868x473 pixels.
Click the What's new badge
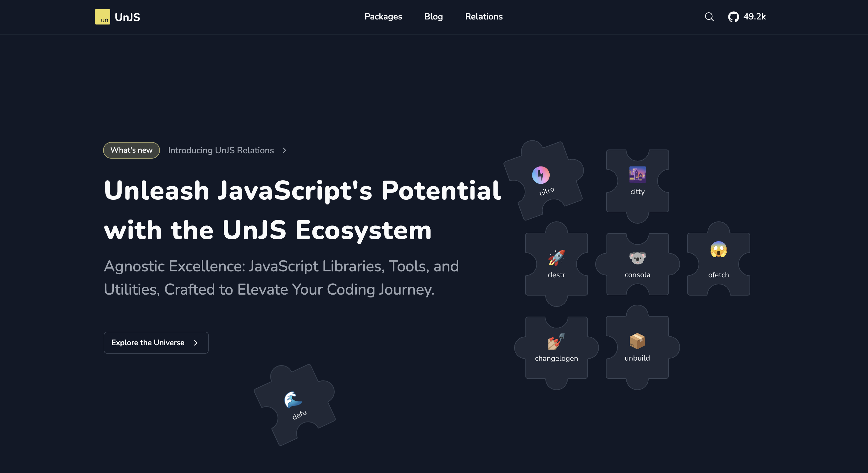(131, 150)
